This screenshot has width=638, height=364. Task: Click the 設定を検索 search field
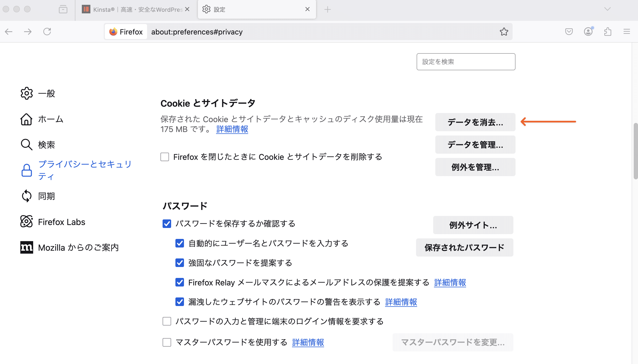[x=466, y=62]
